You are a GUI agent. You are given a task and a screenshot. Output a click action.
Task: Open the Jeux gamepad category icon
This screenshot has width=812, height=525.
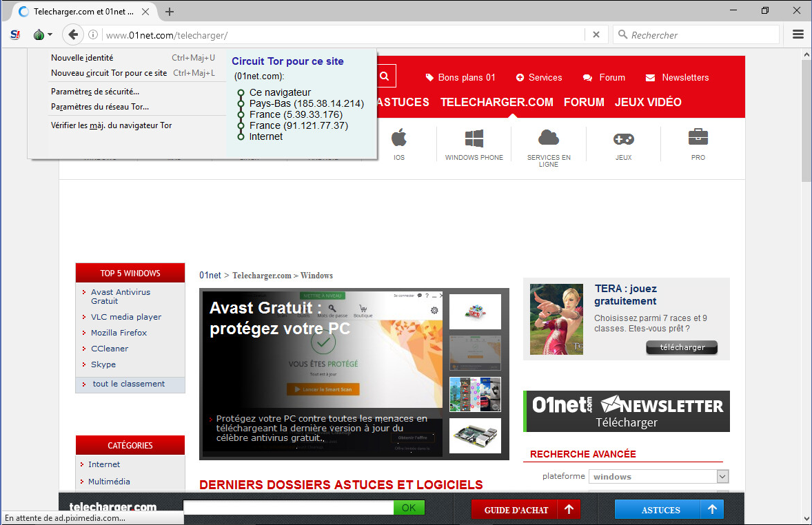tap(623, 138)
